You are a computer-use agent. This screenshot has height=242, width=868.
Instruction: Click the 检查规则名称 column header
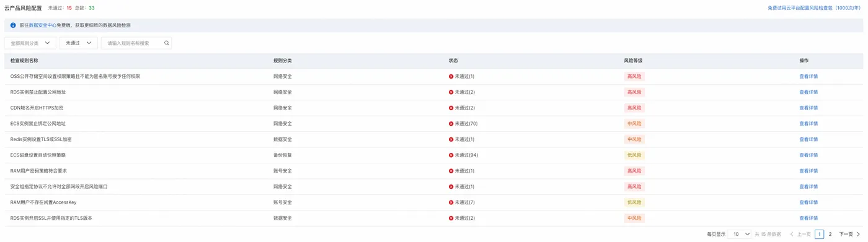(x=24, y=61)
